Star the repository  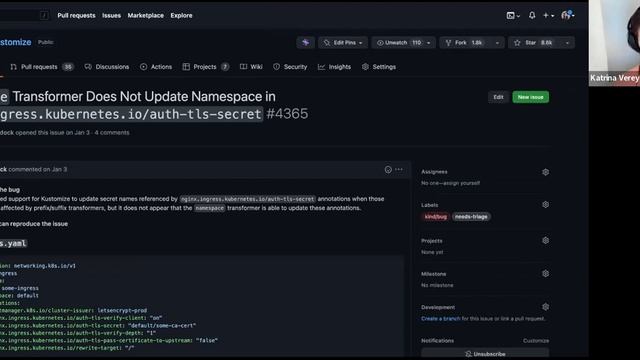coord(534,42)
